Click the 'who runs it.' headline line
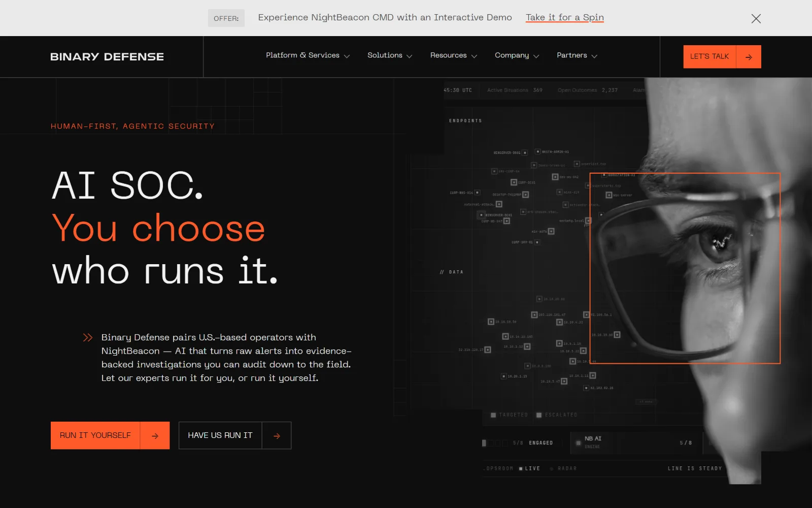The height and width of the screenshot is (508, 812). pyautogui.click(x=165, y=271)
